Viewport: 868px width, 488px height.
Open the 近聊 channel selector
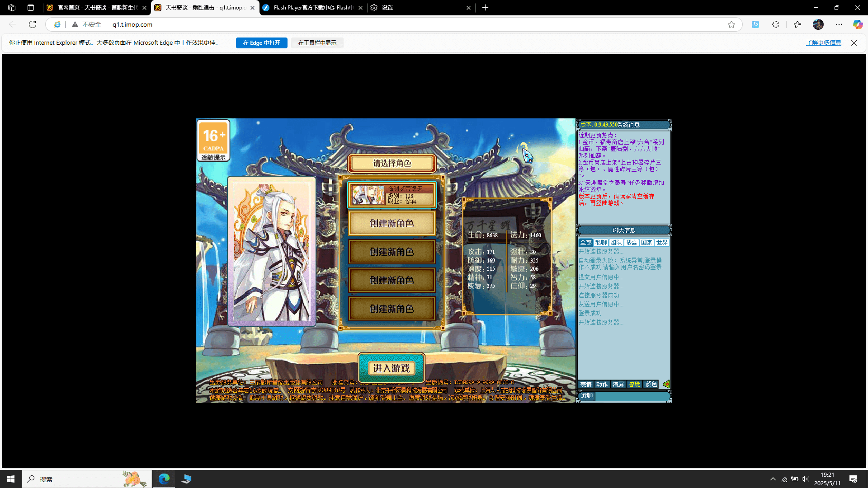coord(587,396)
